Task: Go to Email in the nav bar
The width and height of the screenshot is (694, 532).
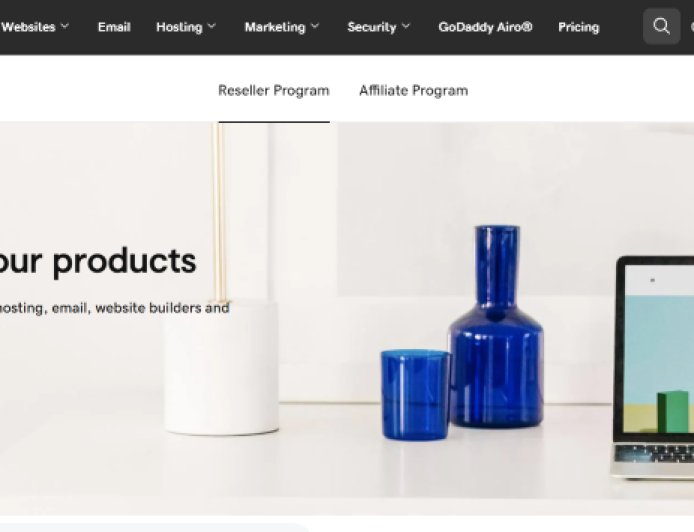Action: [x=114, y=27]
